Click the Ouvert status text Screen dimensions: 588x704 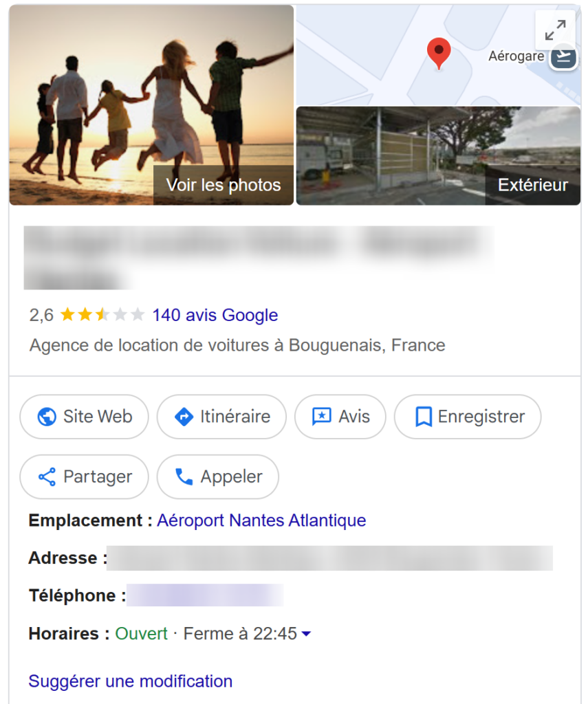click(x=141, y=633)
